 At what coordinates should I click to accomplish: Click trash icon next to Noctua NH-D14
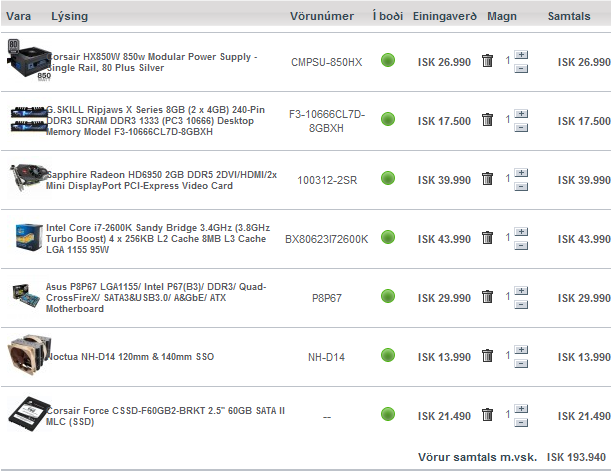coord(487,356)
